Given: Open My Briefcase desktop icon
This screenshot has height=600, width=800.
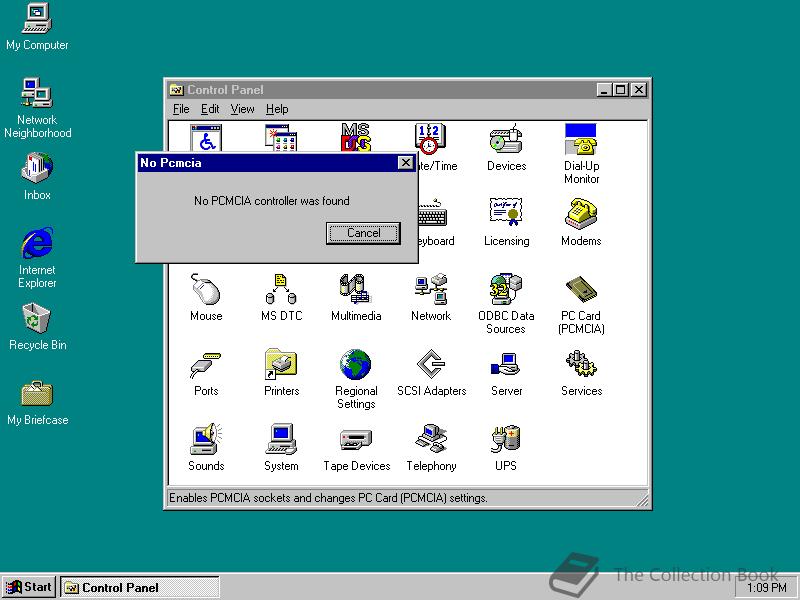Looking at the screenshot, I should point(37,393).
